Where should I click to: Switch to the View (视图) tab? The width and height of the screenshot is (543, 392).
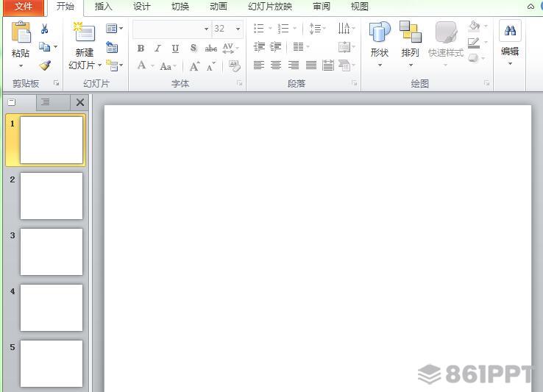(x=360, y=7)
